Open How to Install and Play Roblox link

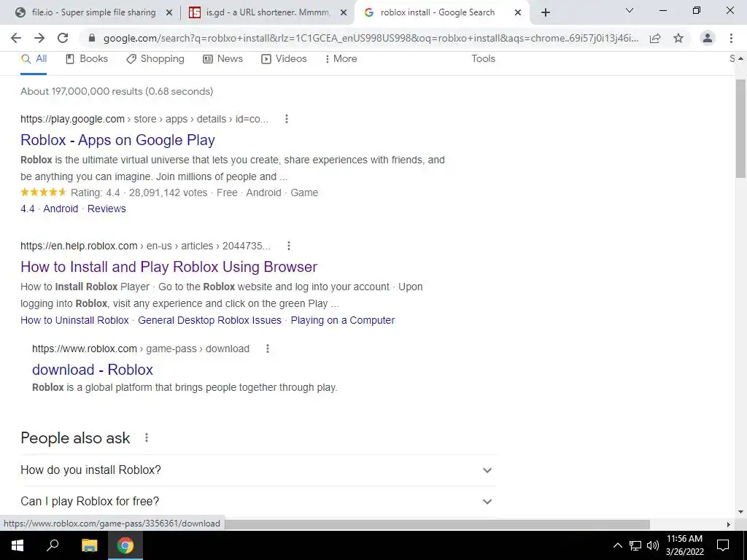169,267
